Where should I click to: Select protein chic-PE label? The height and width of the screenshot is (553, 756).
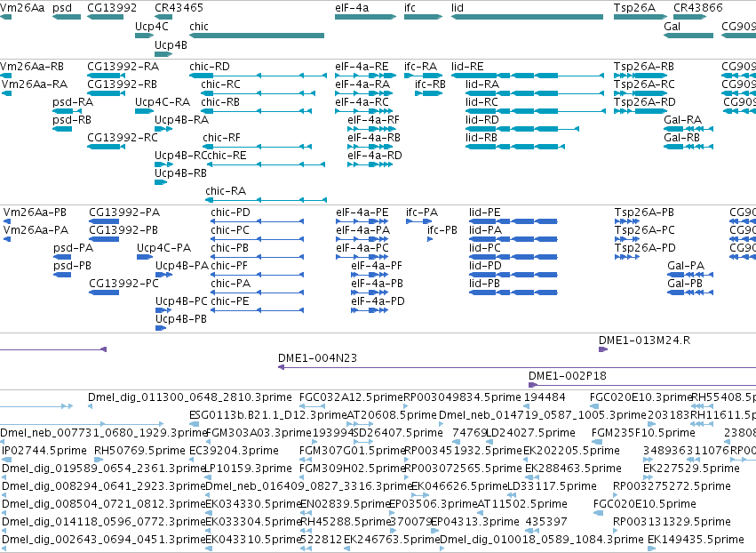(x=230, y=301)
